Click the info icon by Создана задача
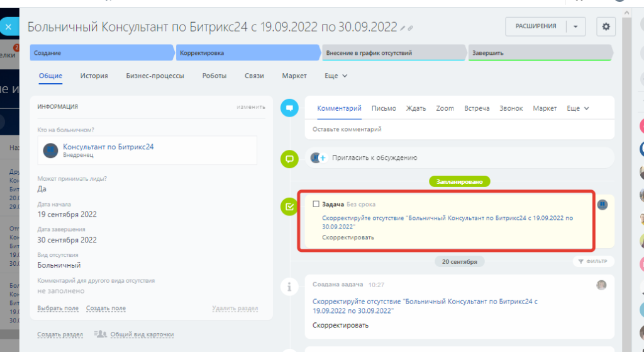The image size is (644, 352). click(x=289, y=287)
